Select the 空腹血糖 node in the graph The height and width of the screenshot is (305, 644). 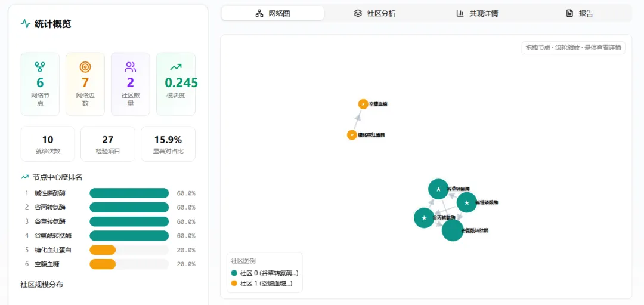363,104
